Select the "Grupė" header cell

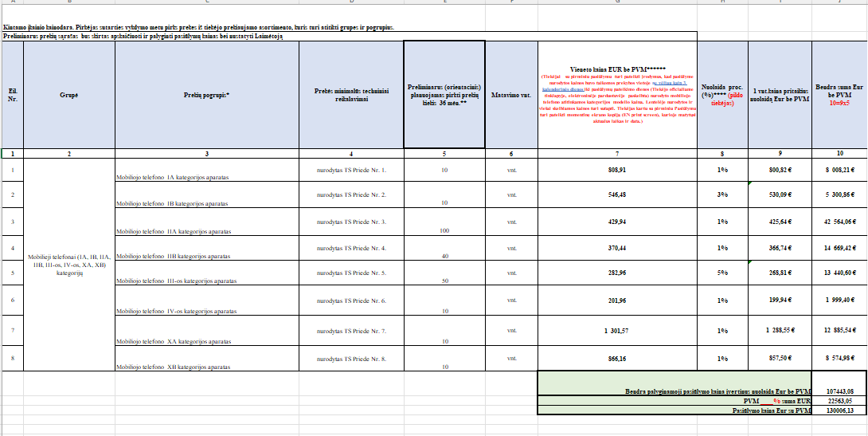(x=69, y=95)
